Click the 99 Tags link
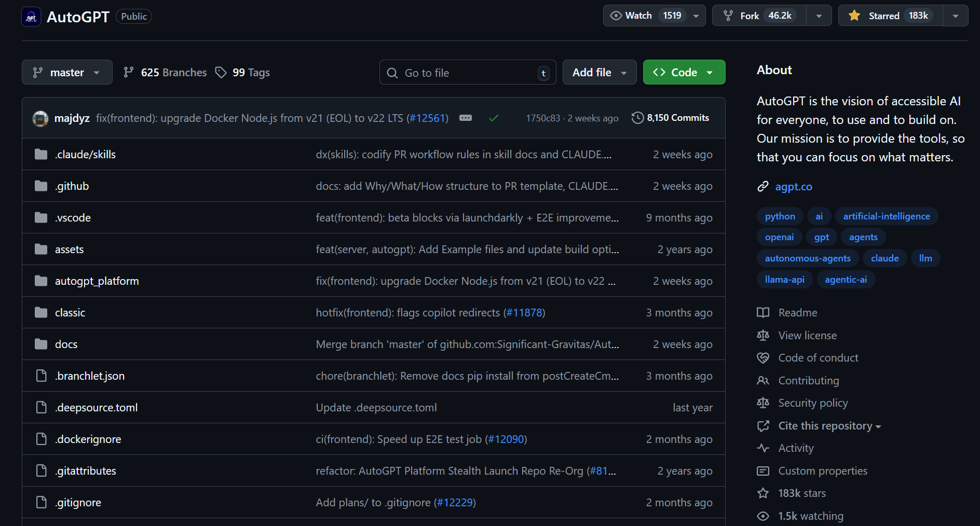This screenshot has height=526, width=980. [x=243, y=73]
